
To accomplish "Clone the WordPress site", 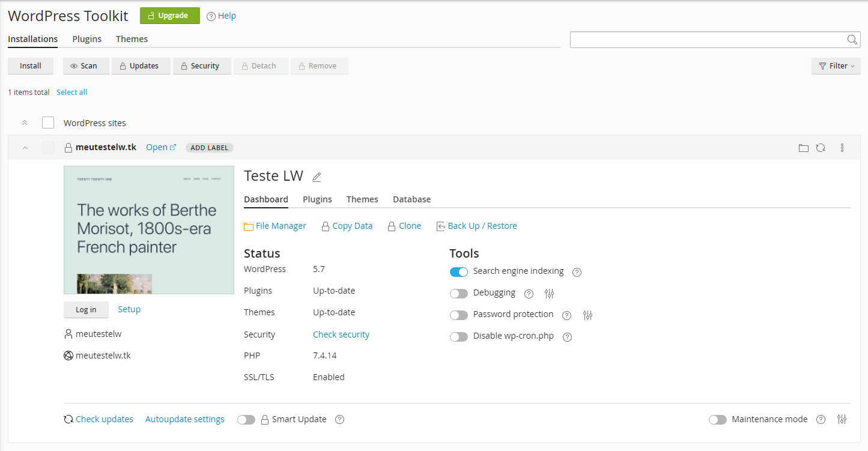I will (x=405, y=226).
